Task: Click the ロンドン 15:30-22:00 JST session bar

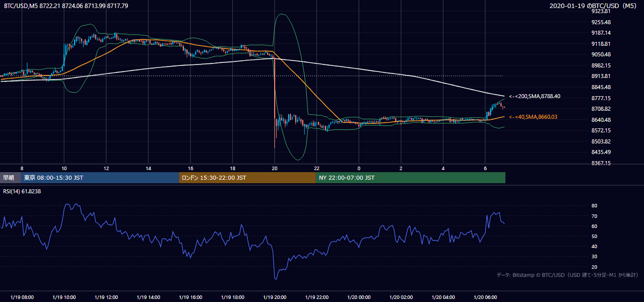Action: pyautogui.click(x=247, y=178)
